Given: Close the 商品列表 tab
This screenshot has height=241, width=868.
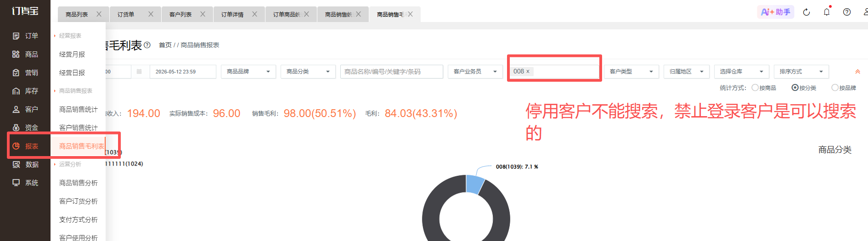Looking at the screenshot, I should point(99,14).
